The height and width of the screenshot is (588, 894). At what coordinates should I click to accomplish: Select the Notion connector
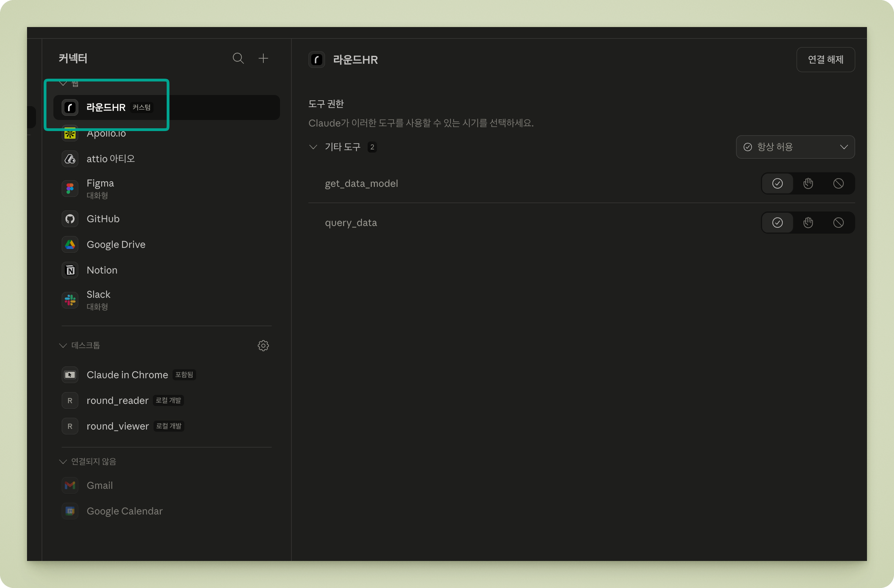coord(102,270)
